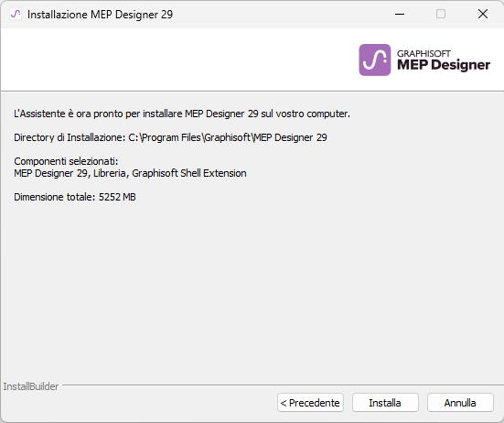504x423 pixels.
Task: Click the installation directory path line
Action: pos(170,137)
